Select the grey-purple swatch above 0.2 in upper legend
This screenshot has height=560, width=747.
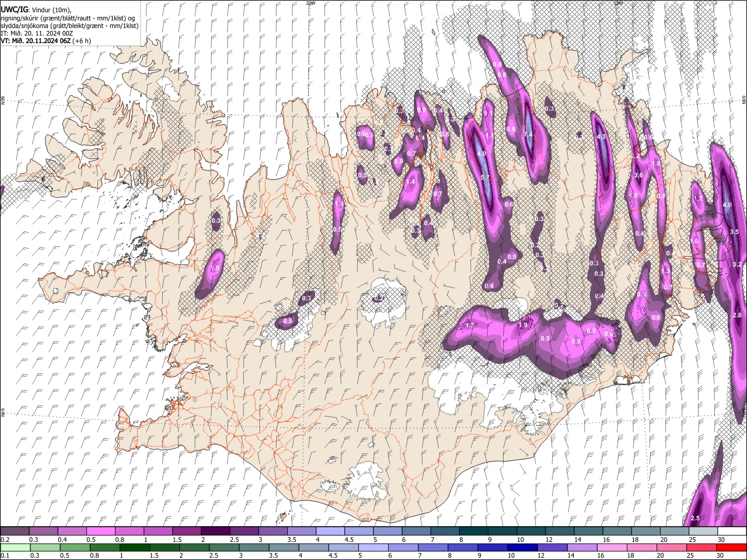(x=15, y=531)
